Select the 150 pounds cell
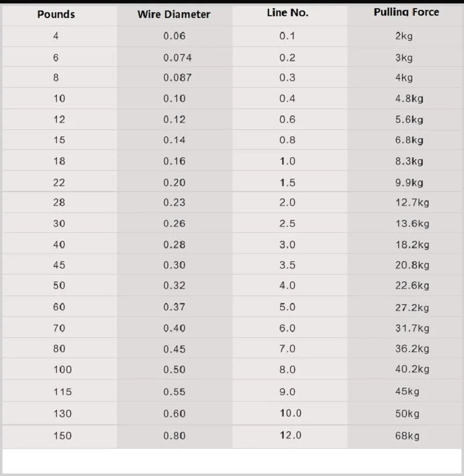The width and height of the screenshot is (464, 476). 62,435
